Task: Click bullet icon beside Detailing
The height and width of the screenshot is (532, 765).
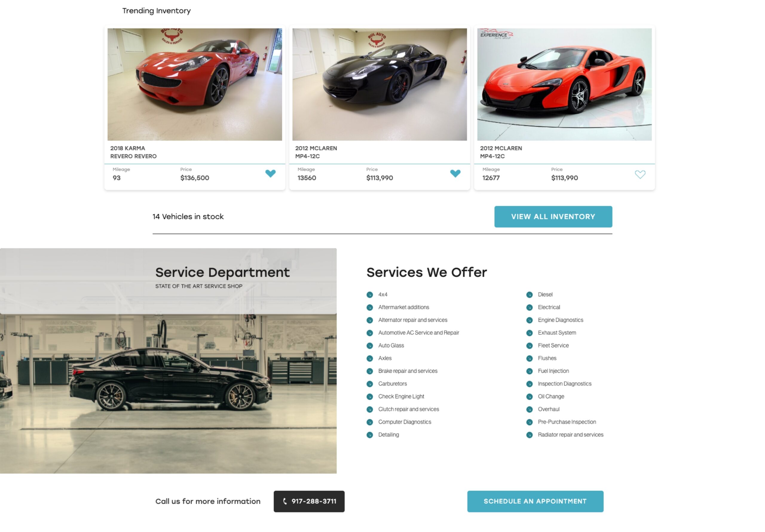Action: [x=370, y=435]
